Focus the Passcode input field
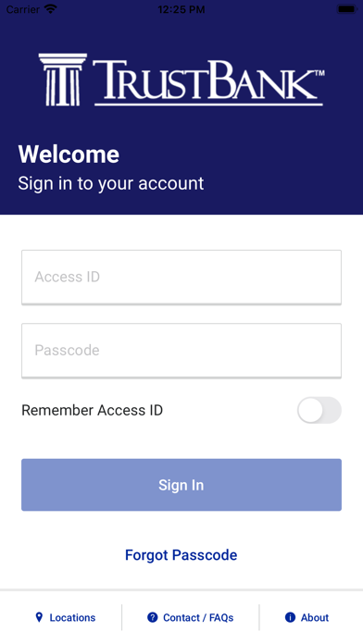363x644 pixels. [x=181, y=351]
